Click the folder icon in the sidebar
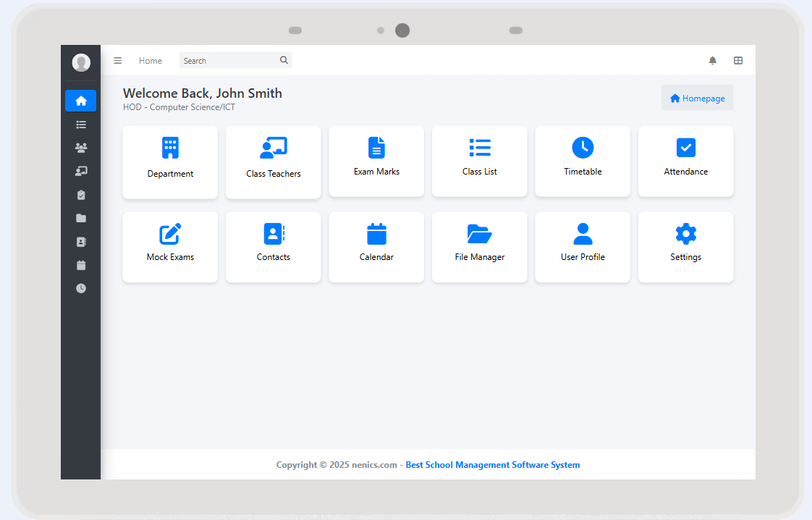The width and height of the screenshot is (812, 520). pos(80,218)
